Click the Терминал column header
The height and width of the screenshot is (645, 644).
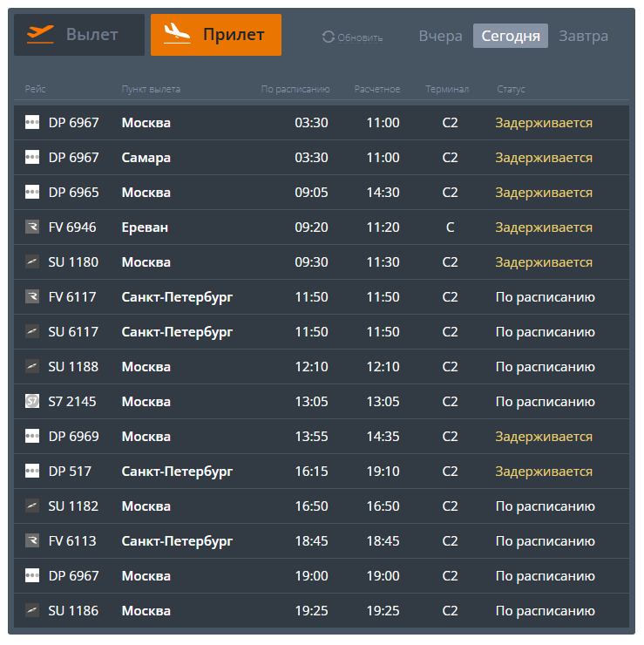pyautogui.click(x=447, y=89)
